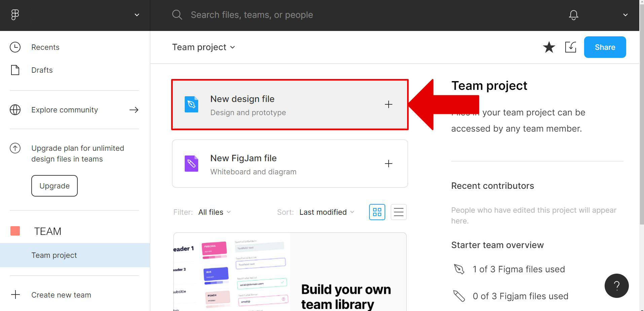Click the Figjam files used marker icon
Image resolution: width=644 pixels, height=311 pixels.
459,296
